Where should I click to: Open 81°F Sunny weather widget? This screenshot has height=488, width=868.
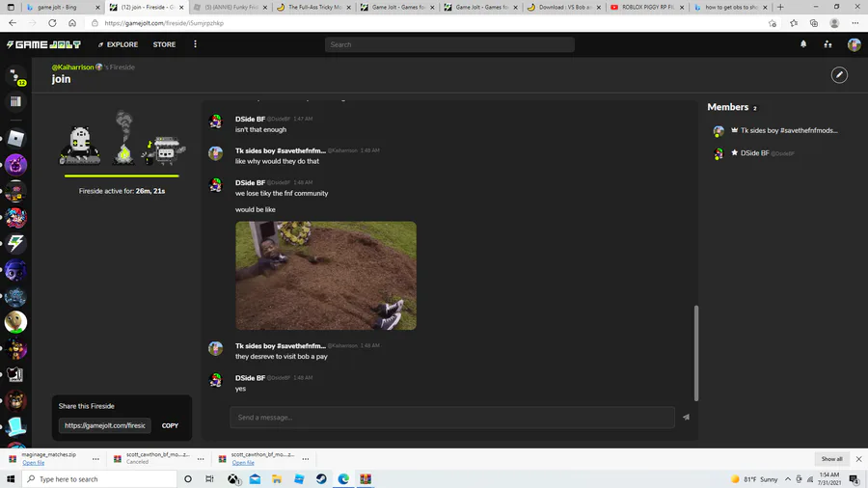point(754,478)
